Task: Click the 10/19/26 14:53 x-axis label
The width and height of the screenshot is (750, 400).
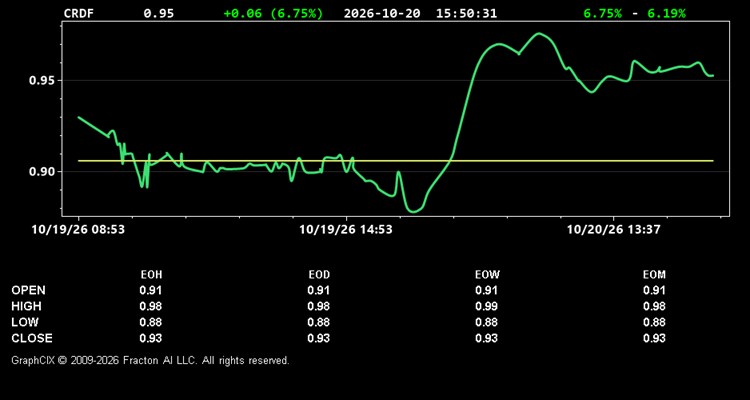Action: tap(346, 230)
